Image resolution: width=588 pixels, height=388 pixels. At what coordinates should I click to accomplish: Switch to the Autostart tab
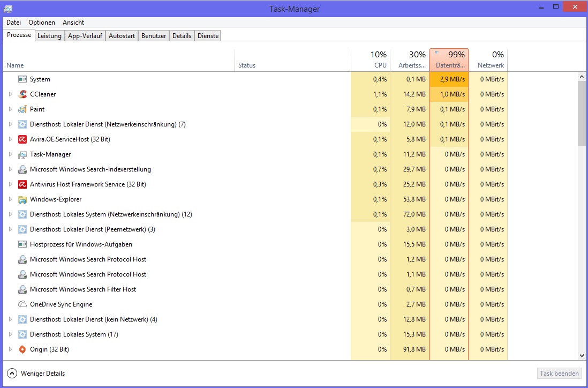pos(122,36)
